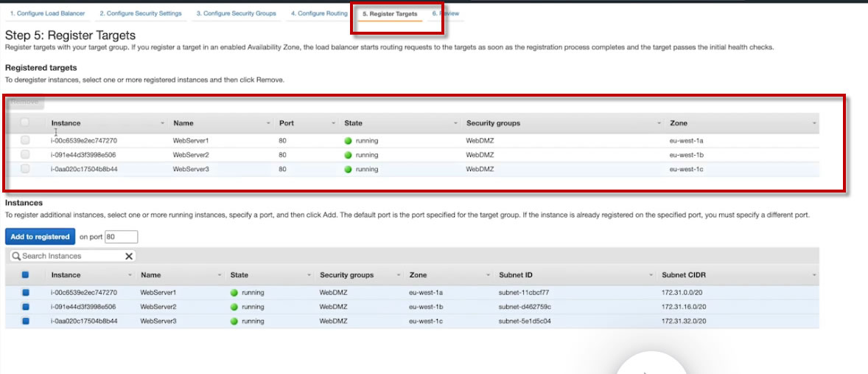Image resolution: width=868 pixels, height=374 pixels.
Task: Open Port column sort dropdown
Action: tap(334, 123)
